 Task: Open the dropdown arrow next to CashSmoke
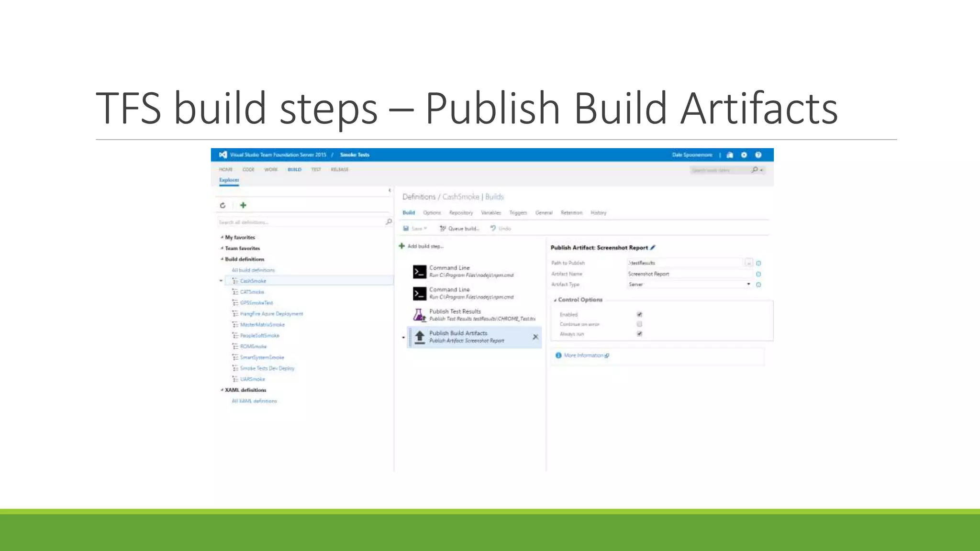tap(221, 281)
